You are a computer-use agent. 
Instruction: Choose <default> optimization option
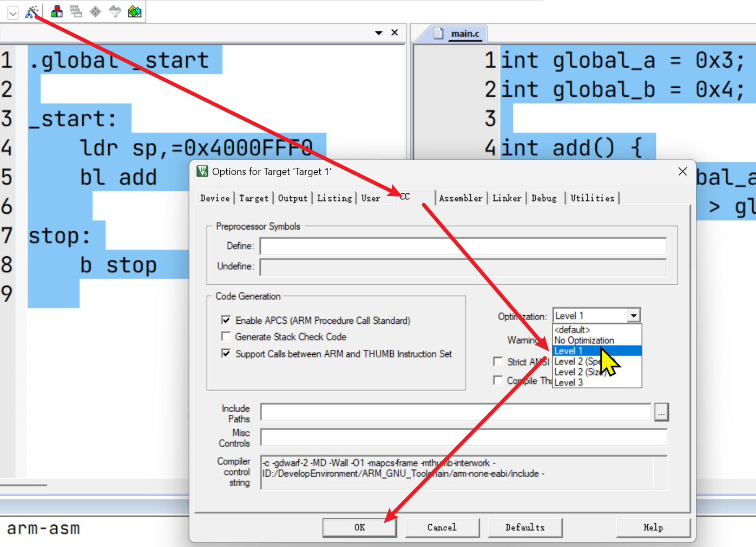tap(597, 329)
